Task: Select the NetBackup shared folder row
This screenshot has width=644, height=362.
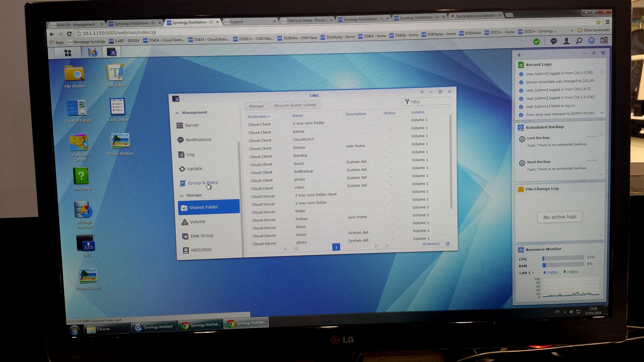Action: click(x=348, y=171)
